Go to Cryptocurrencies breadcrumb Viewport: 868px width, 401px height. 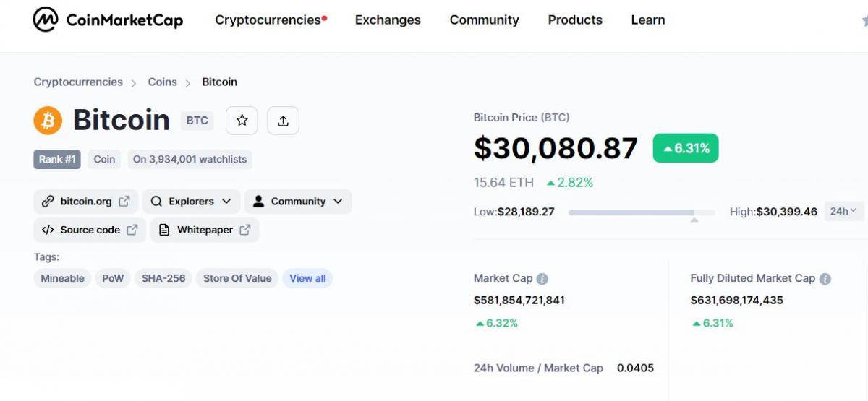coord(78,82)
